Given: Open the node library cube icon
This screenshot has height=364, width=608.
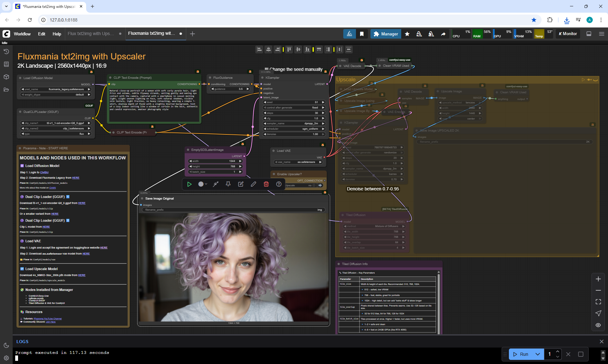Looking at the screenshot, I should click(x=6, y=77).
